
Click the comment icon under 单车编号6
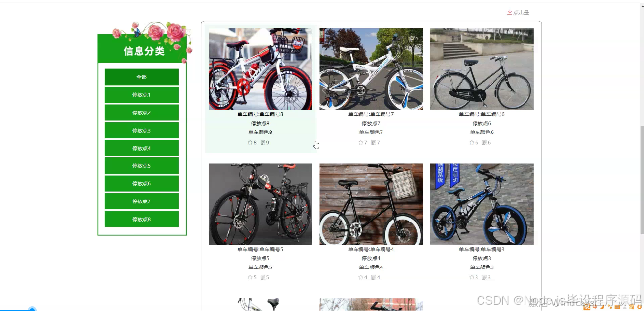coord(484,143)
